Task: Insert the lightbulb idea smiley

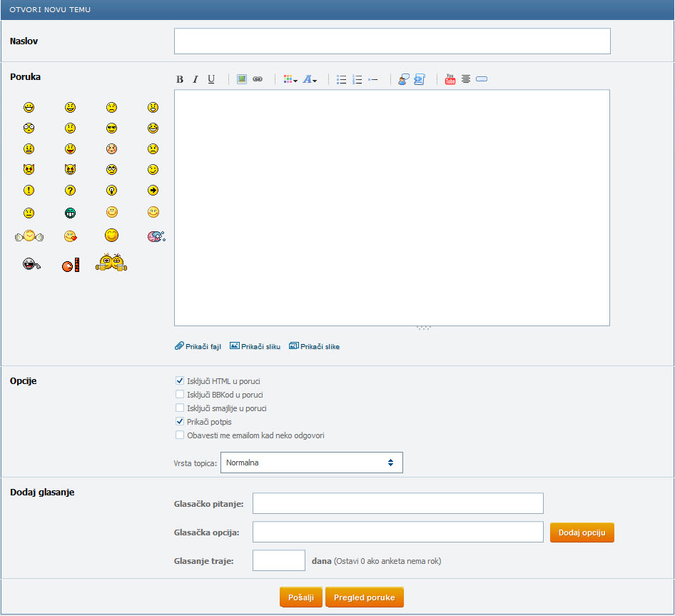Action: pyautogui.click(x=111, y=191)
